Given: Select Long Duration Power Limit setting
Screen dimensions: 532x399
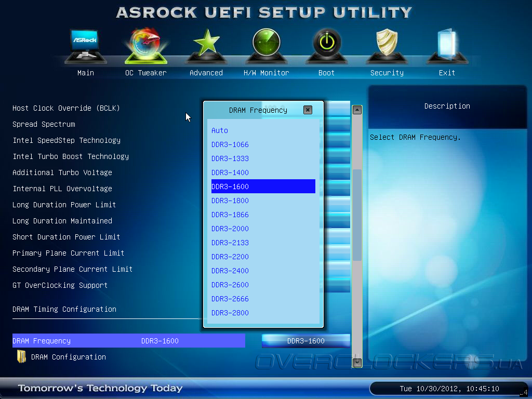Looking at the screenshot, I should coord(64,205).
